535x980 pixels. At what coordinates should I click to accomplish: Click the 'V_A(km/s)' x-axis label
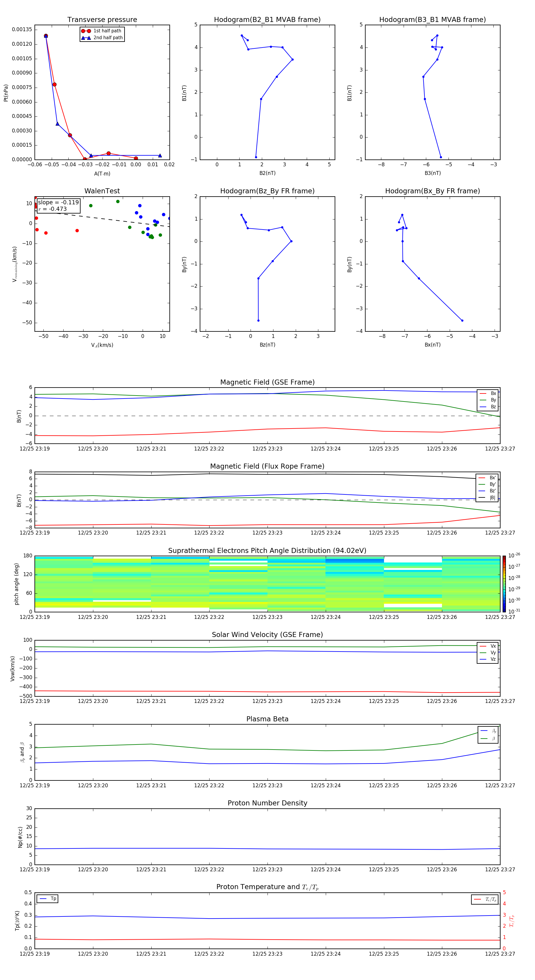[102, 345]
